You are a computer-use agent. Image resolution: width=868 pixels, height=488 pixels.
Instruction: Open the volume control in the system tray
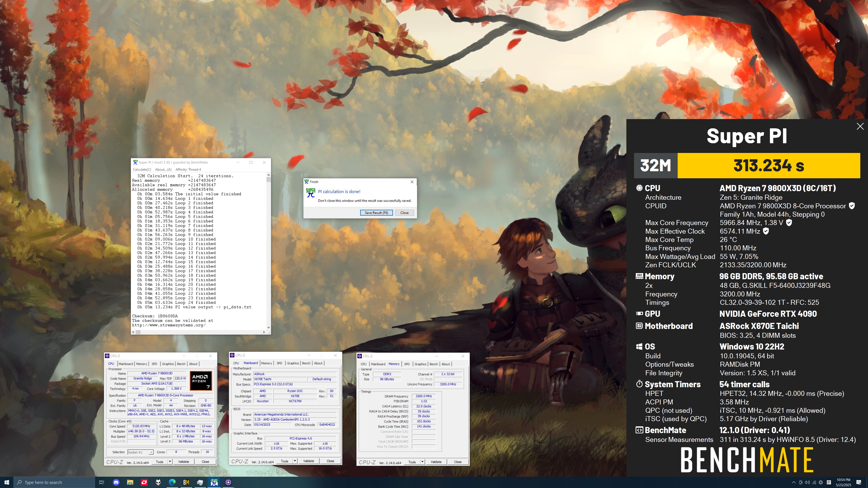[807, 482]
